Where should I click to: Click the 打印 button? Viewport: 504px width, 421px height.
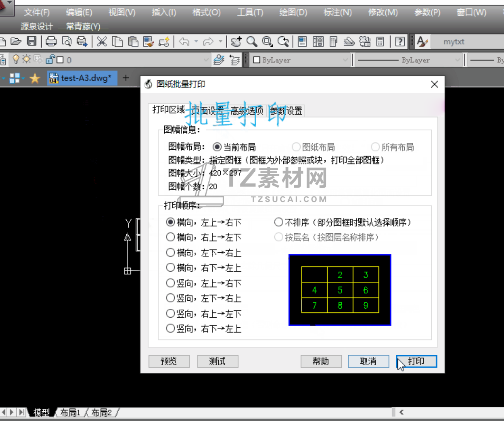416,361
